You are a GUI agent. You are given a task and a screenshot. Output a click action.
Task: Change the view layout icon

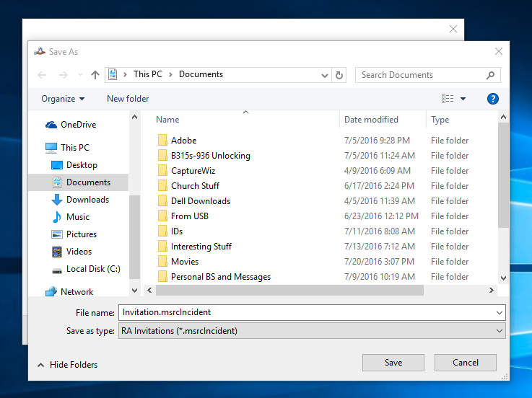point(448,98)
